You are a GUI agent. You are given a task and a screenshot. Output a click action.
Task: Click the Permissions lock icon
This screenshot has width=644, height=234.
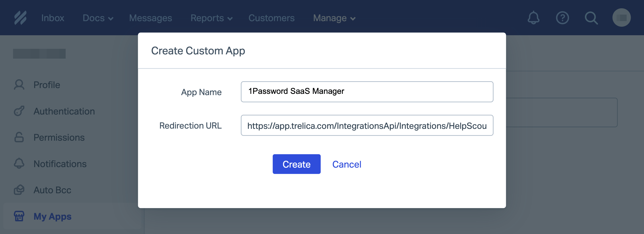19,137
